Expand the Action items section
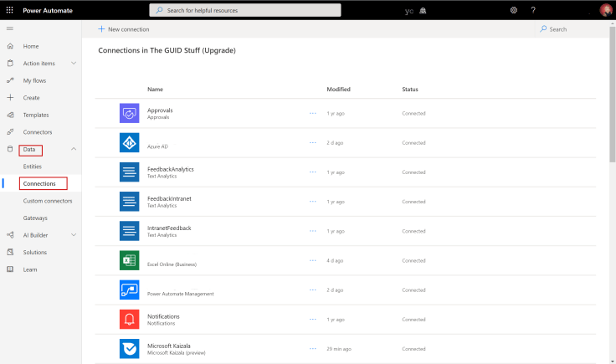This screenshot has height=364, width=616. (74, 64)
